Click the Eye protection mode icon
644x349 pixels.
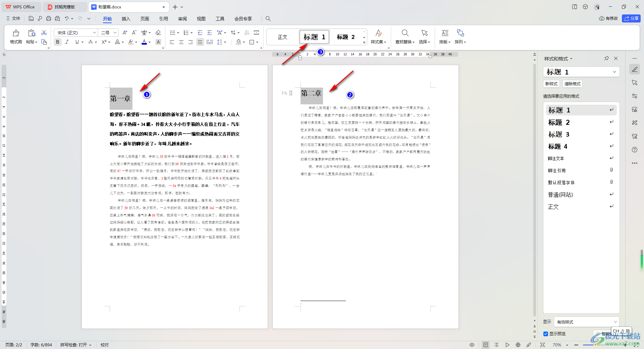coord(472,345)
